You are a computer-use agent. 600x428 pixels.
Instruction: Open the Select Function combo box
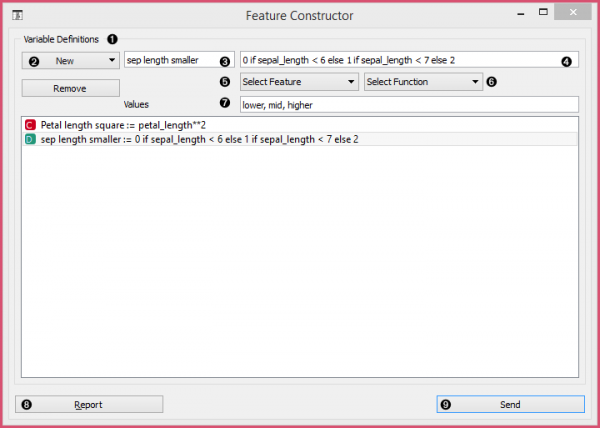[x=423, y=82]
